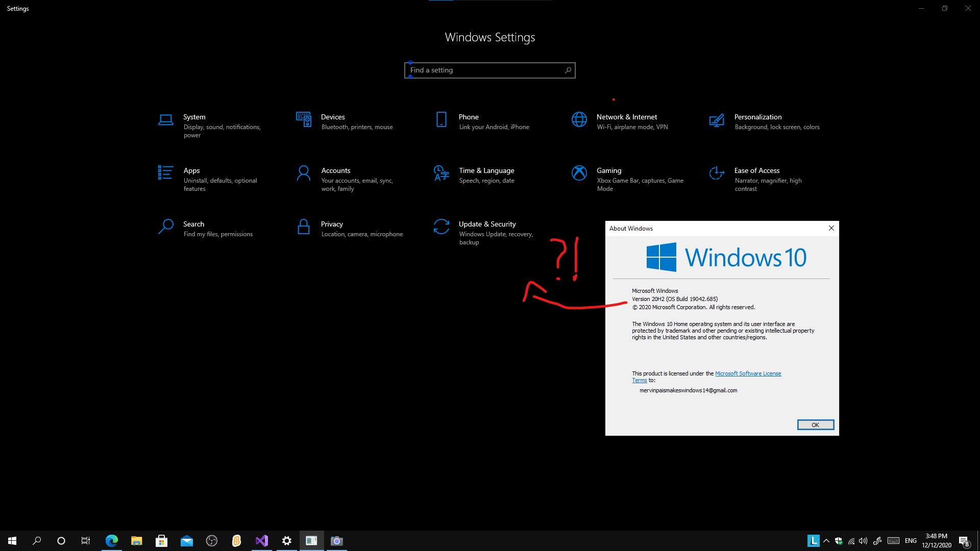Click the licensed email address in About Windows
Screen dimensions: 980x551
688,390
